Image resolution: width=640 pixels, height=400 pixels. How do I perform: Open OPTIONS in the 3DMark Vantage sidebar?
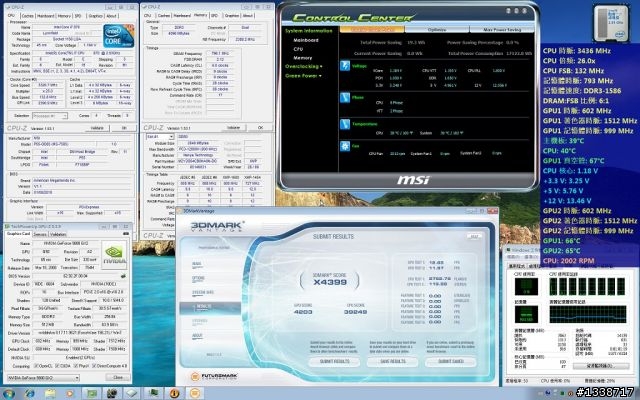pyautogui.click(x=198, y=278)
